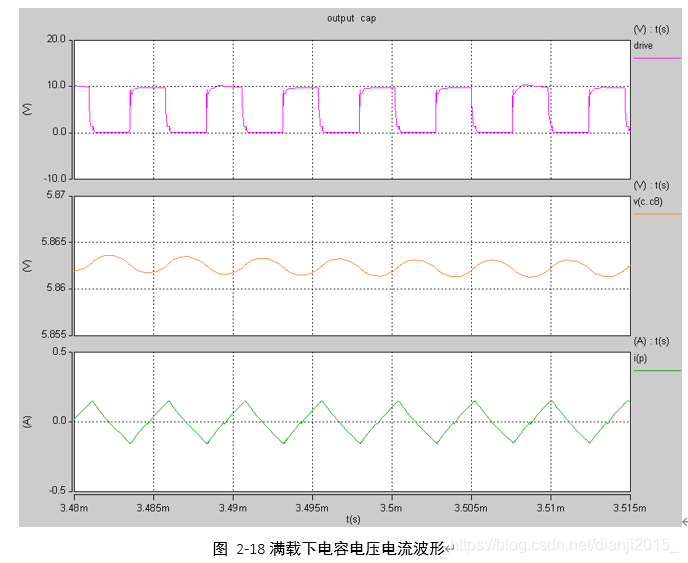The width and height of the screenshot is (688, 563).
Task: Click the '-0.5' y-axis value on current plot
Action: point(57,491)
